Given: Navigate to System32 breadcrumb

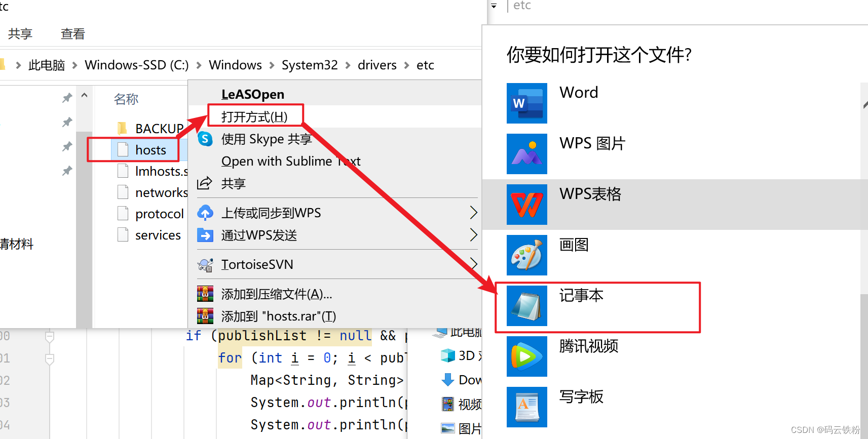Looking at the screenshot, I should tap(310, 65).
